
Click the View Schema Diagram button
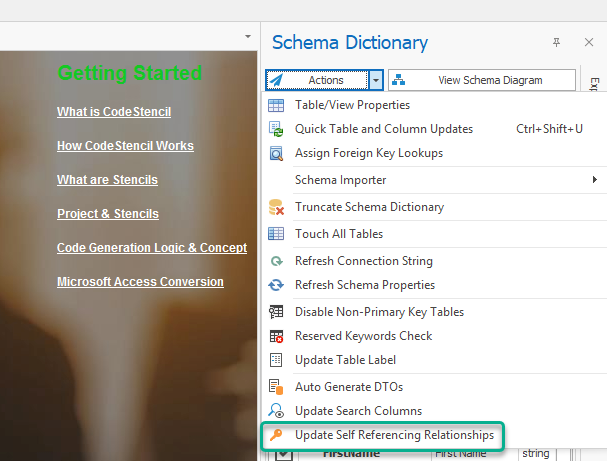pyautogui.click(x=482, y=80)
